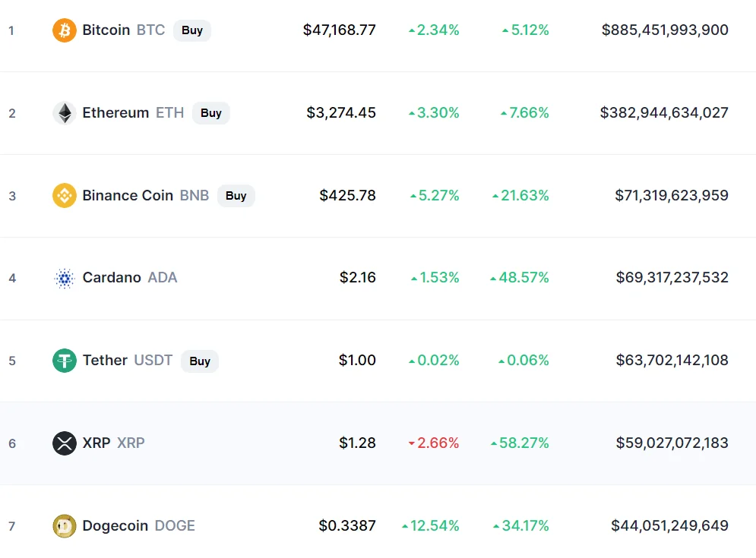Viewport: 756px width, 558px height.
Task: Click the yellow Binance Coin logo
Action: (64, 196)
